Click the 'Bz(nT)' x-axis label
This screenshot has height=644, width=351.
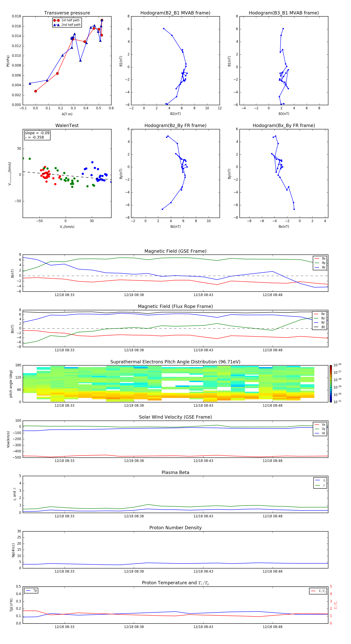point(175,227)
